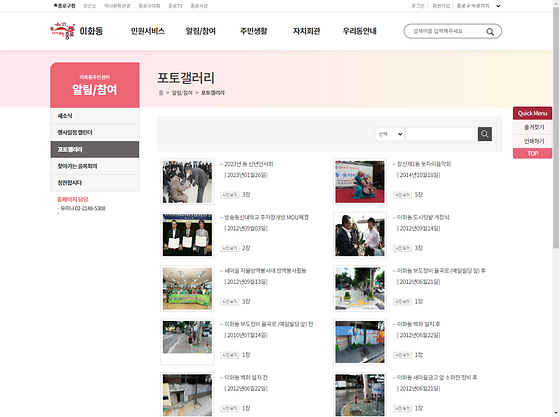Open the 민원서비스 menu

pyautogui.click(x=148, y=31)
